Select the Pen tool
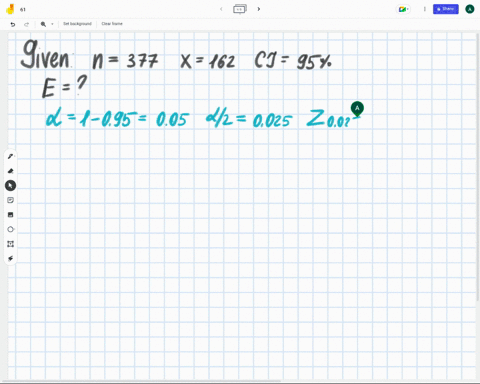 [10, 156]
